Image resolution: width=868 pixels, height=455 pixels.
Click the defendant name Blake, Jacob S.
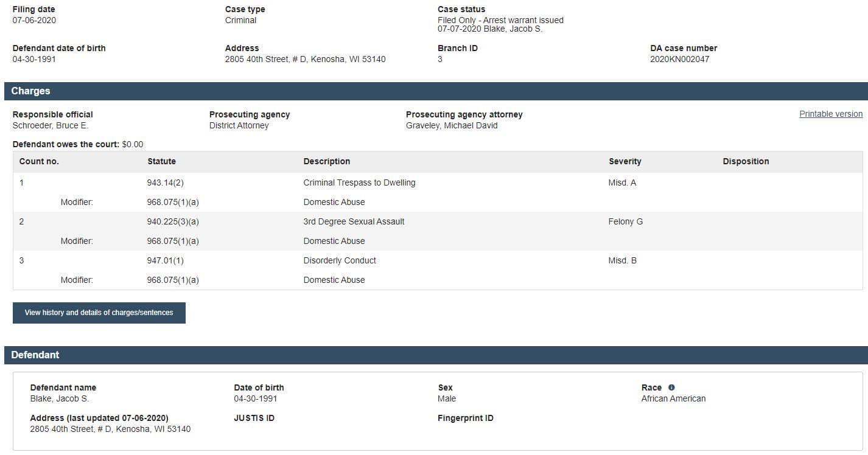(60, 398)
